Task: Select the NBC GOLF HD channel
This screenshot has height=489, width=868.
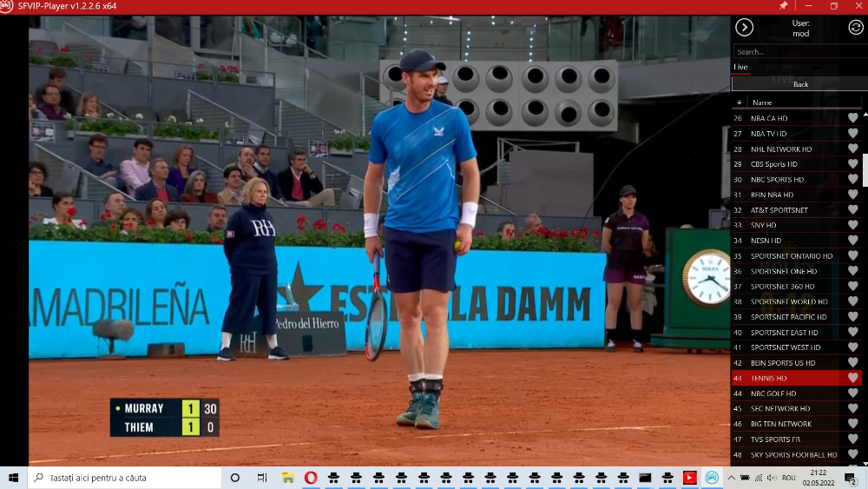Action: click(796, 393)
